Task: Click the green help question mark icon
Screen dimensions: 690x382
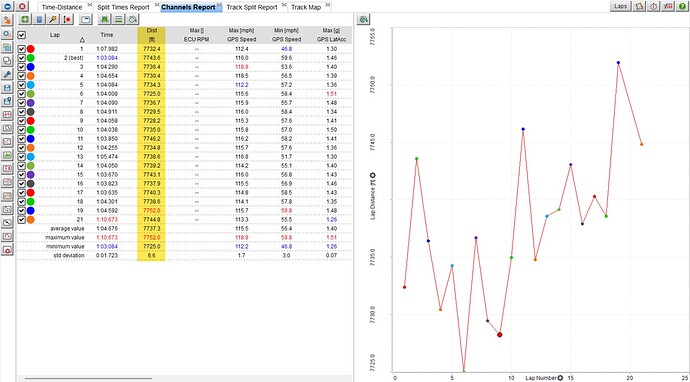Action: pyautogui.click(x=682, y=7)
